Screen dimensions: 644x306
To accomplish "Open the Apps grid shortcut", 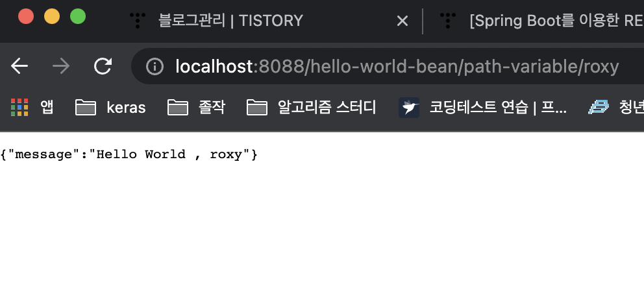I will [32, 108].
